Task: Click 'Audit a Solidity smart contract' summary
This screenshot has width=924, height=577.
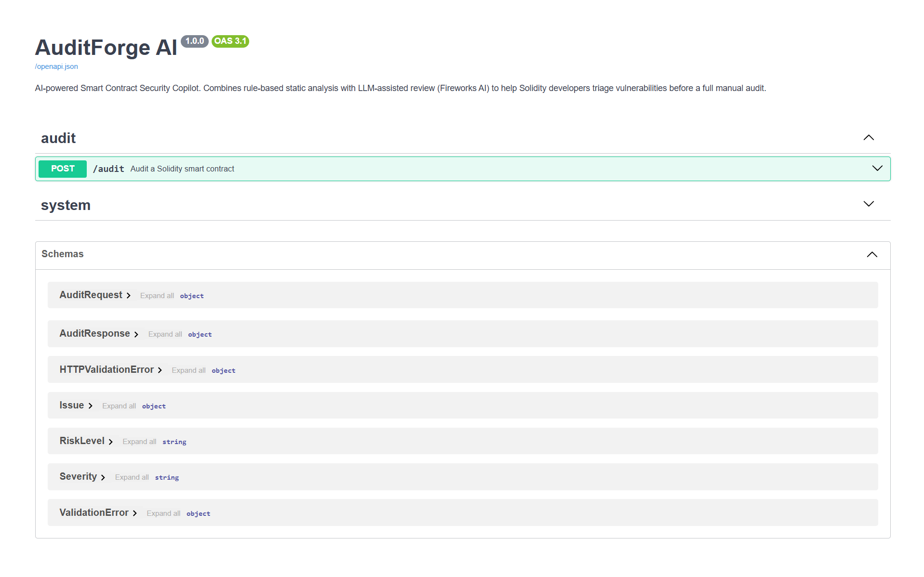Action: coord(182,169)
